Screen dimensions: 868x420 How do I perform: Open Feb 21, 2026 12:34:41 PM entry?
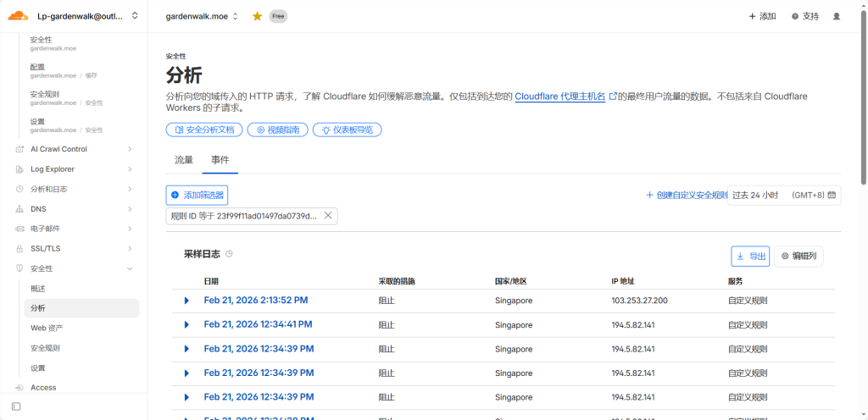pos(258,324)
